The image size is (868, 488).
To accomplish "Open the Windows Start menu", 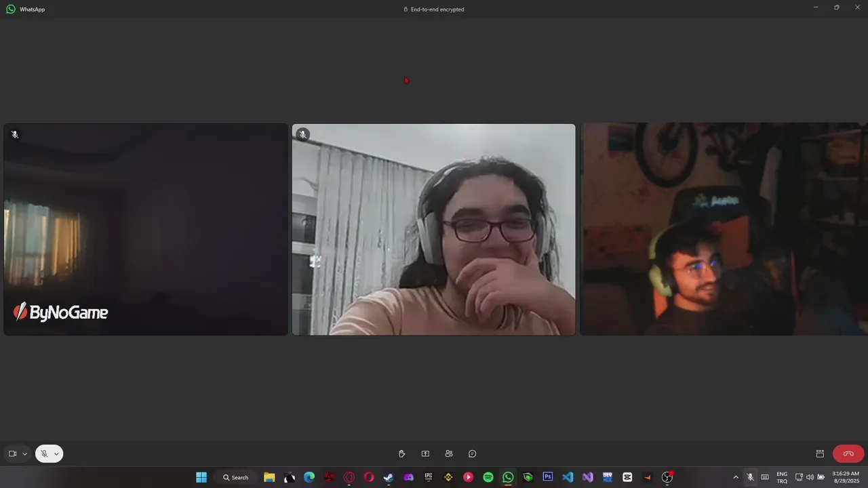I will pyautogui.click(x=201, y=477).
